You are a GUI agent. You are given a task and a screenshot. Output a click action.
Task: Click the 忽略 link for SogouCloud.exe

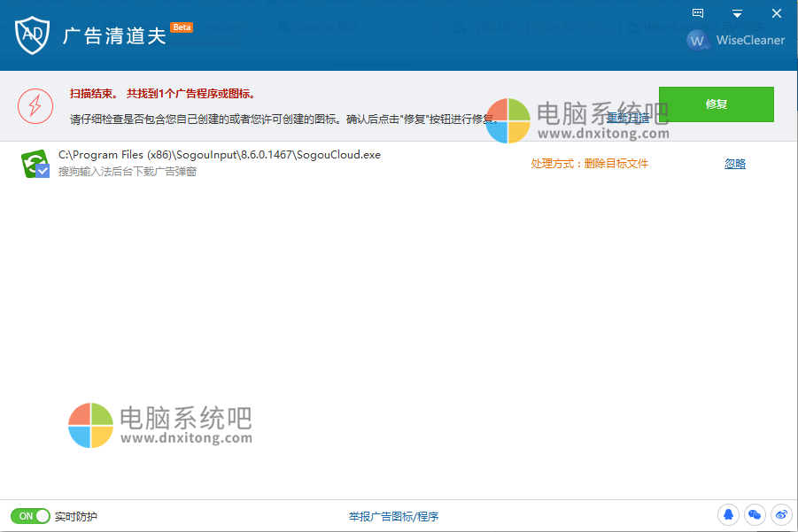click(735, 163)
